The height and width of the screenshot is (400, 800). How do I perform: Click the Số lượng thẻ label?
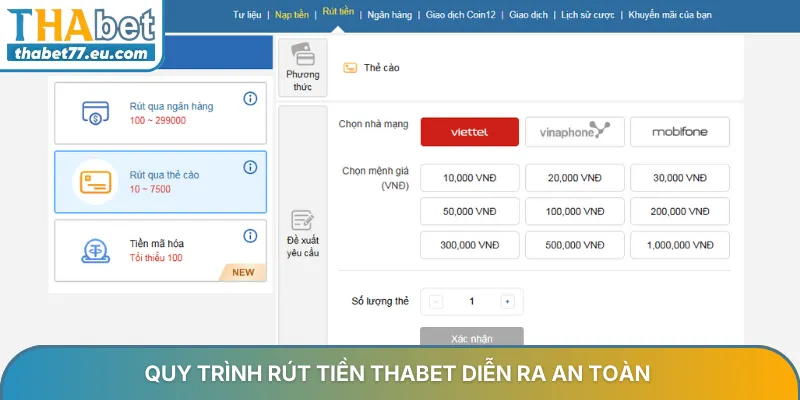pos(380,301)
